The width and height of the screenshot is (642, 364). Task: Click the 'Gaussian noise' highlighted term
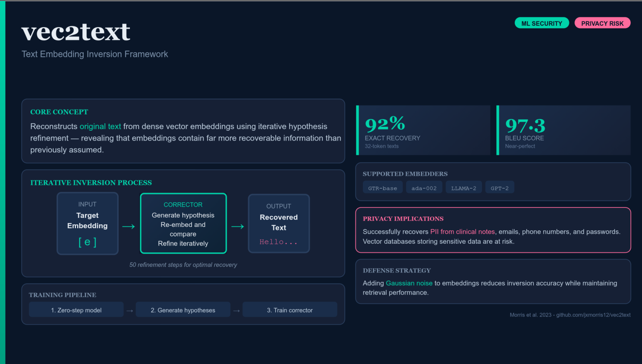409,283
